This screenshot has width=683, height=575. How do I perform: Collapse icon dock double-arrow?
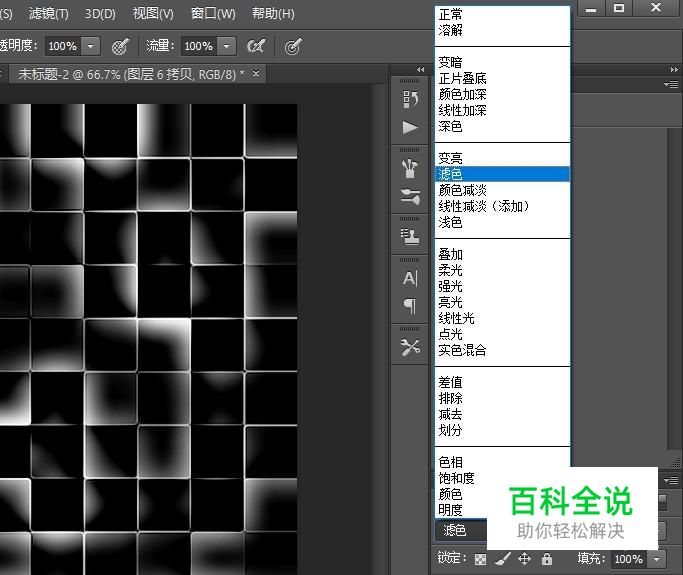420,69
